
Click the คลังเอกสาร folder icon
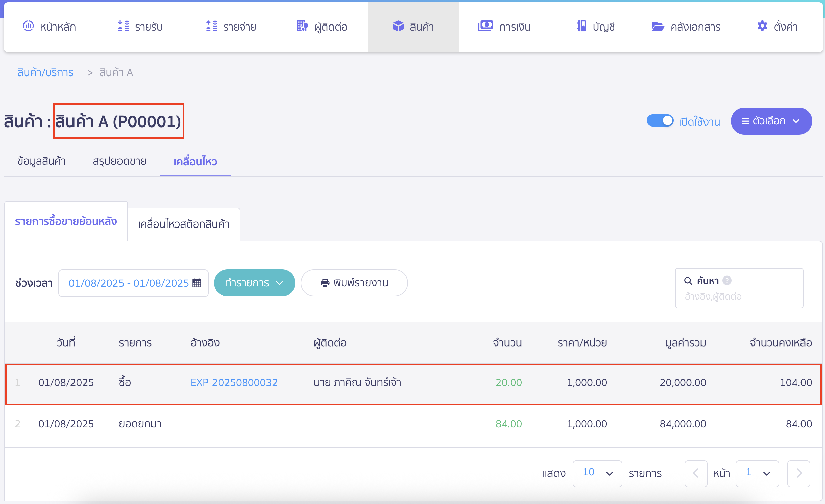coord(658,26)
